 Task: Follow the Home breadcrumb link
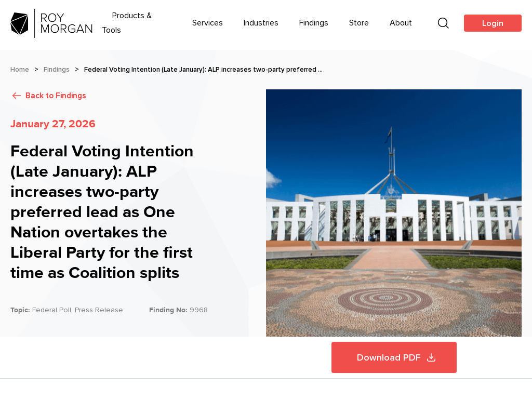click(x=20, y=70)
